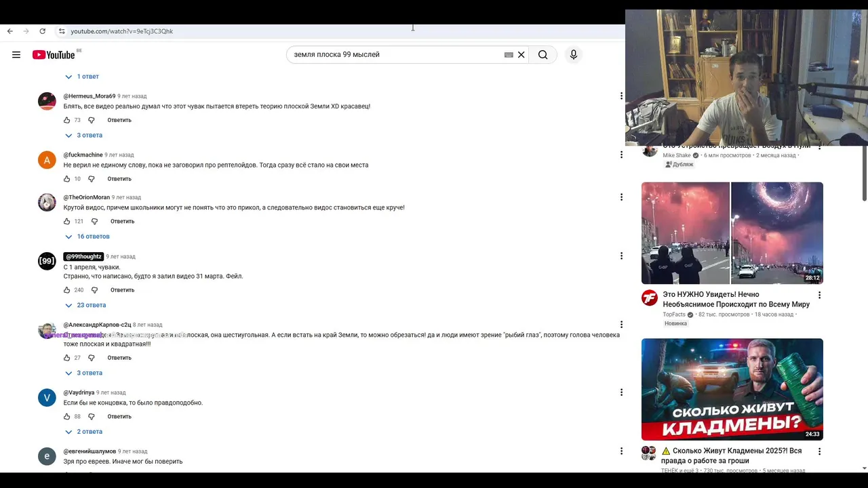The image size is (868, 488).
Task: Click the YouTube search input field
Action: (x=397, y=55)
